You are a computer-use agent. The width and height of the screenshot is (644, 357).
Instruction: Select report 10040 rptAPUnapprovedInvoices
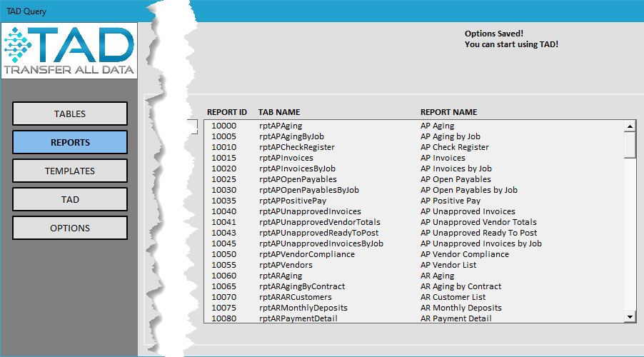click(x=413, y=211)
